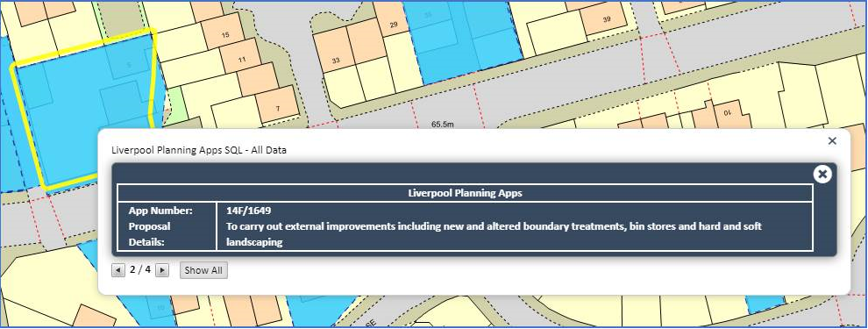Image resolution: width=868 pixels, height=329 pixels.
Task: Click the proposal description text
Action: pos(494,234)
